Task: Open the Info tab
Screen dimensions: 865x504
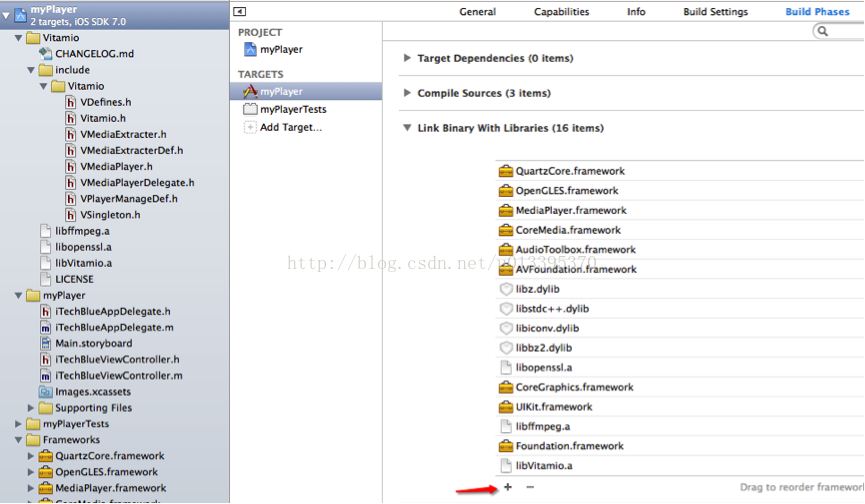Action: tap(636, 12)
